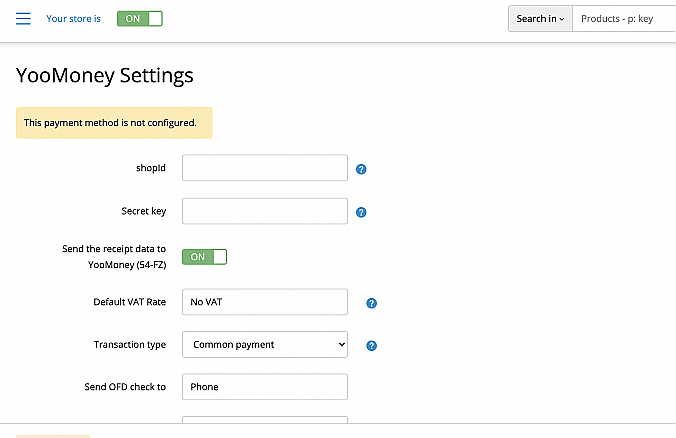676x438 pixels.
Task: Focus the Secret key input field
Action: (264, 211)
